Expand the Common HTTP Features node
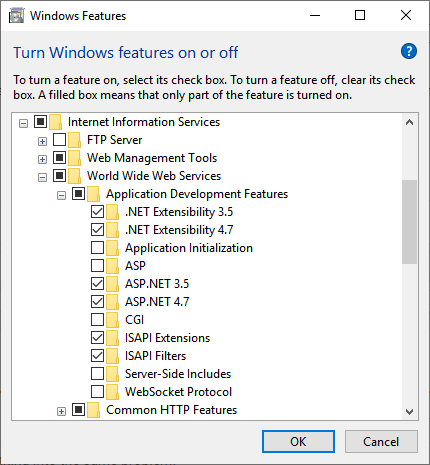This screenshot has width=430, height=465. coord(61,412)
